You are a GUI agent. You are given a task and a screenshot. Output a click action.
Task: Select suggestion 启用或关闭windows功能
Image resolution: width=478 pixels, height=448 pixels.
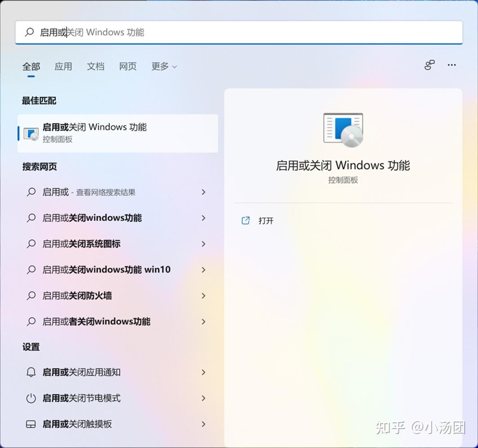118,218
